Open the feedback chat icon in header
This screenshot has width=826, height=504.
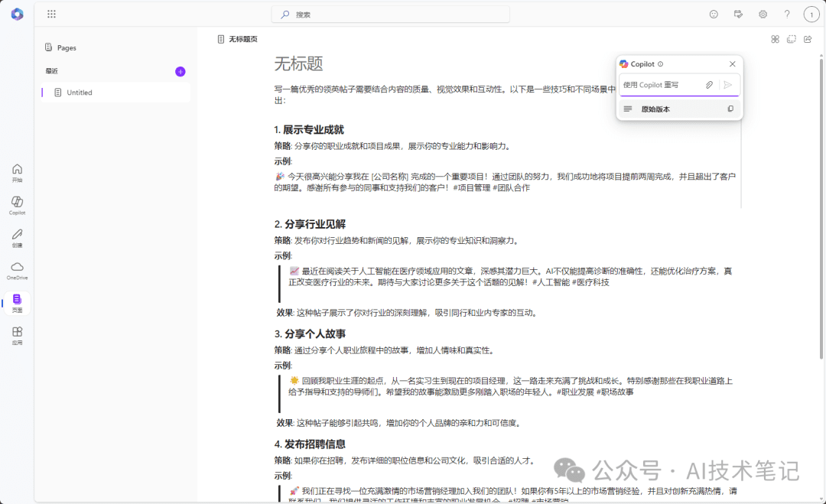pos(738,15)
